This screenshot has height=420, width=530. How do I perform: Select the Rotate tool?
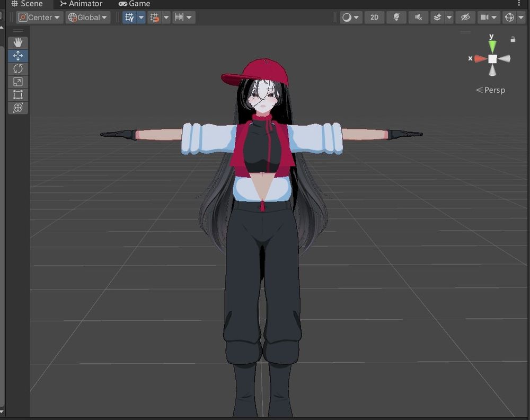point(18,68)
